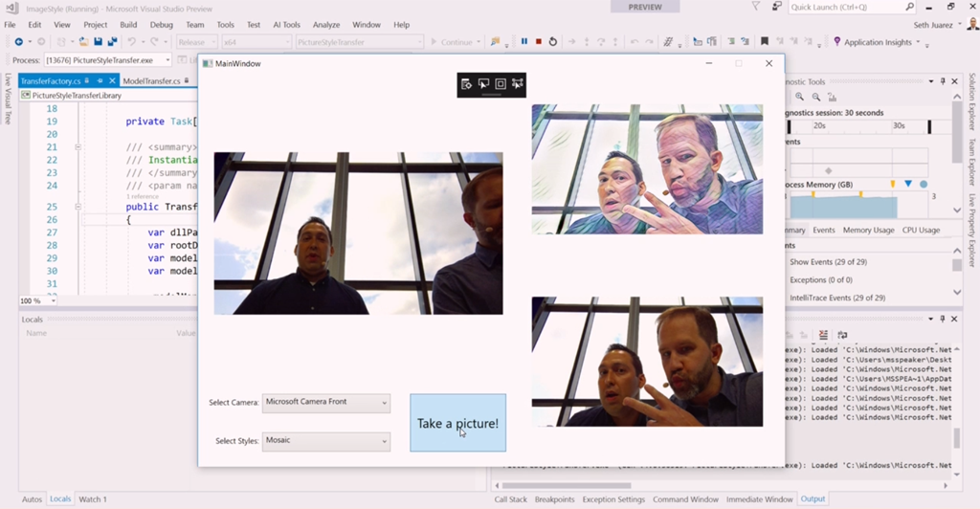Click the track focused element icon
The image size is (980, 509).
pos(518,84)
